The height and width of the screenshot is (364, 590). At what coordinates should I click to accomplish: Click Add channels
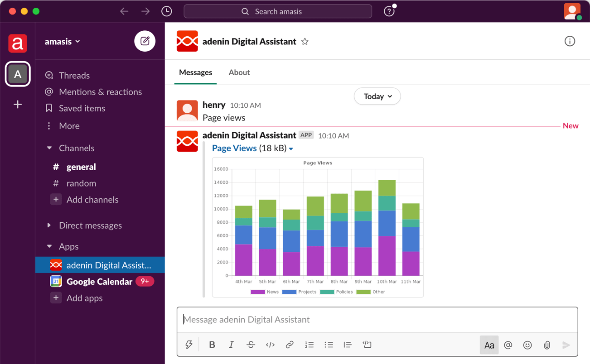[92, 200]
